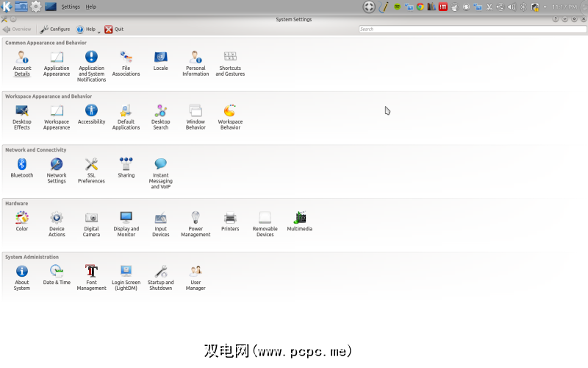
Task: Open File Associations module
Action: [126, 63]
